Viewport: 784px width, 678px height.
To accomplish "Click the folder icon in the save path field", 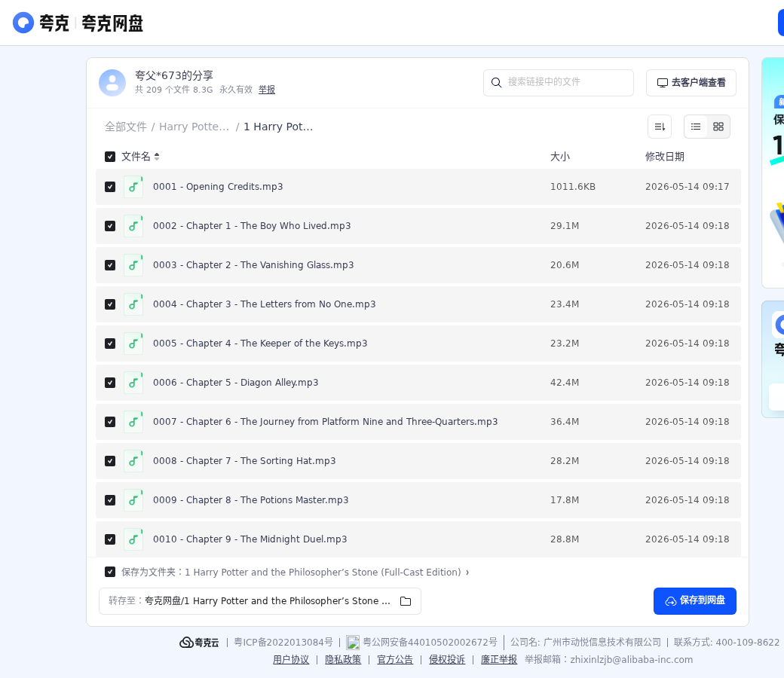I will (406, 601).
